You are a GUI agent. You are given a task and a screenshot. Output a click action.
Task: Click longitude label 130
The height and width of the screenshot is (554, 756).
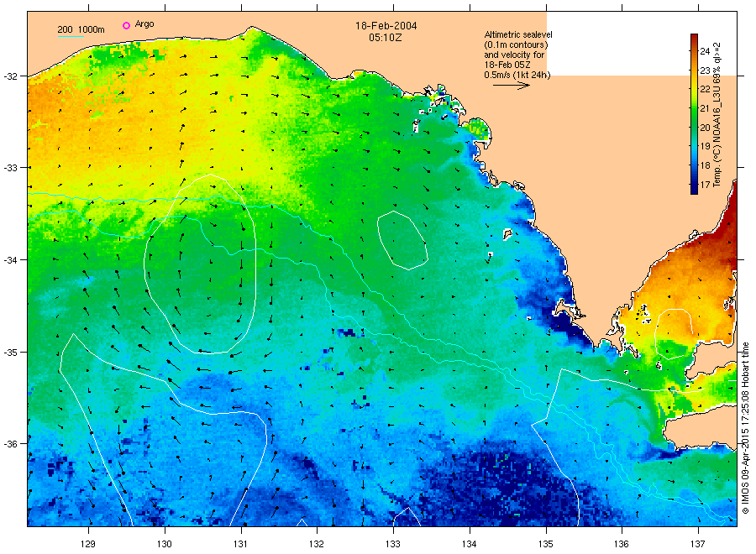[165, 544]
